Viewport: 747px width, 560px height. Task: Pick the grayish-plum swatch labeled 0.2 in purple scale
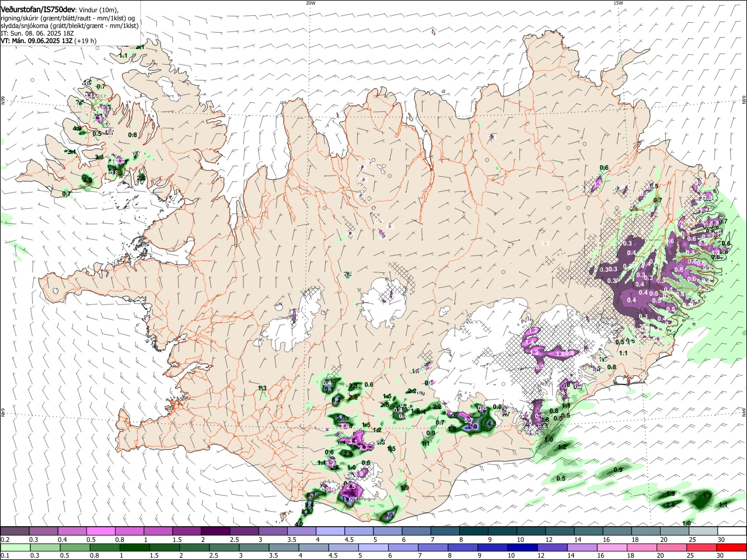[15, 531]
